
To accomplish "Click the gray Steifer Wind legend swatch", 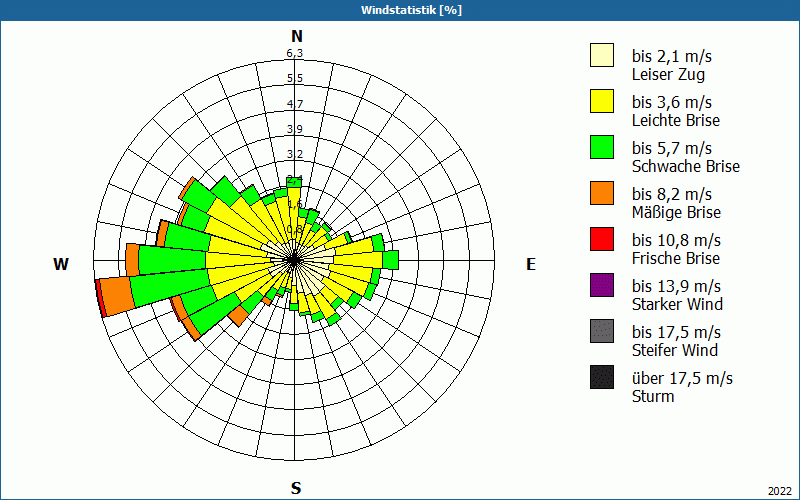I will pos(601,331).
